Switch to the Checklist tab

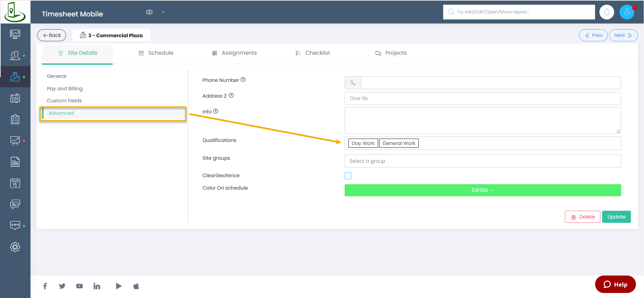313,53
